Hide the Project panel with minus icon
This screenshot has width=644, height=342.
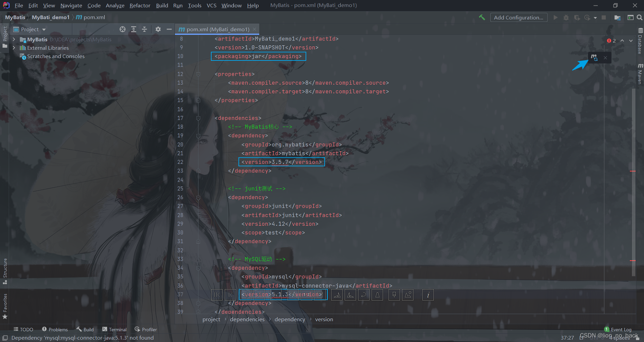pyautogui.click(x=169, y=29)
